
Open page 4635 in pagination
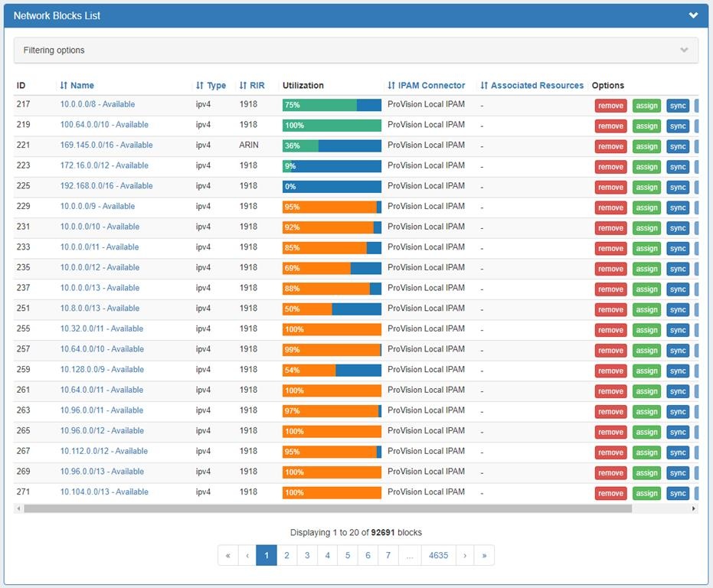pyautogui.click(x=438, y=556)
